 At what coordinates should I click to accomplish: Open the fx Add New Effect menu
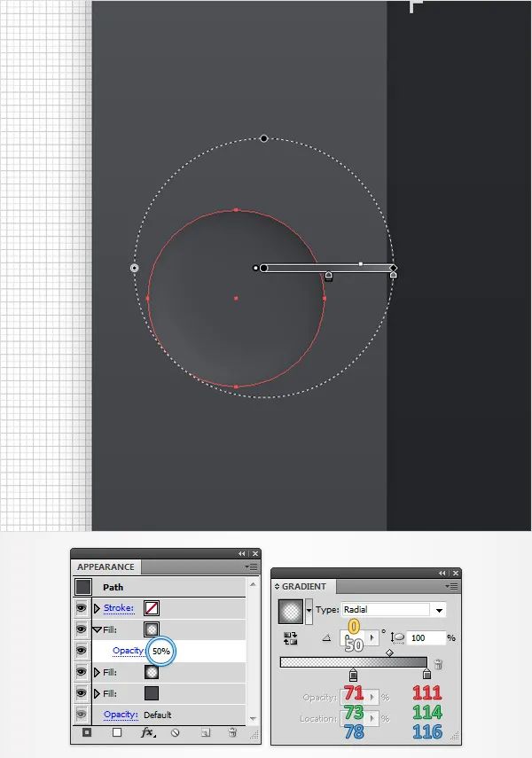point(147,732)
